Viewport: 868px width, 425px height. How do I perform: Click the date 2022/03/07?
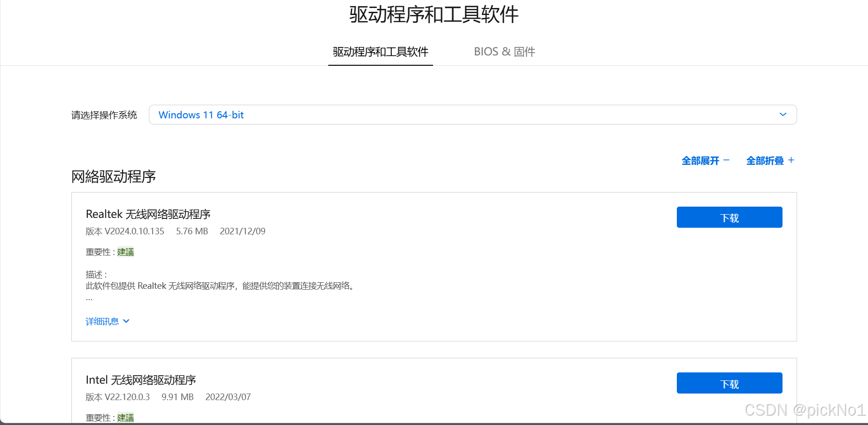pyautogui.click(x=228, y=397)
